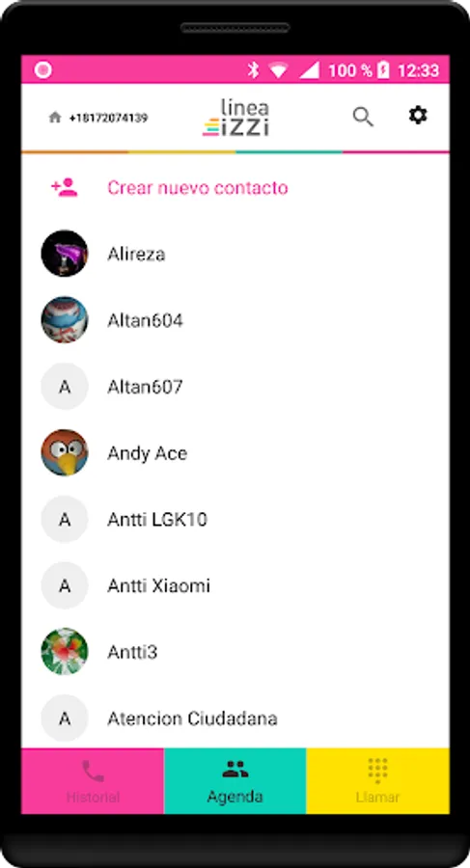Select the Altan607 contact entry
Viewport: 470px width, 868px height.
coord(235,387)
